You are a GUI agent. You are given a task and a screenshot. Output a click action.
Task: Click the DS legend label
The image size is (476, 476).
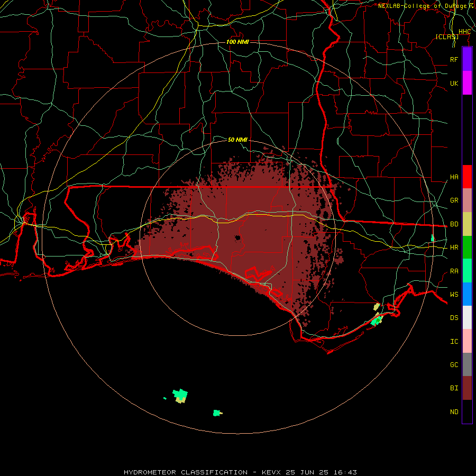[x=454, y=318]
